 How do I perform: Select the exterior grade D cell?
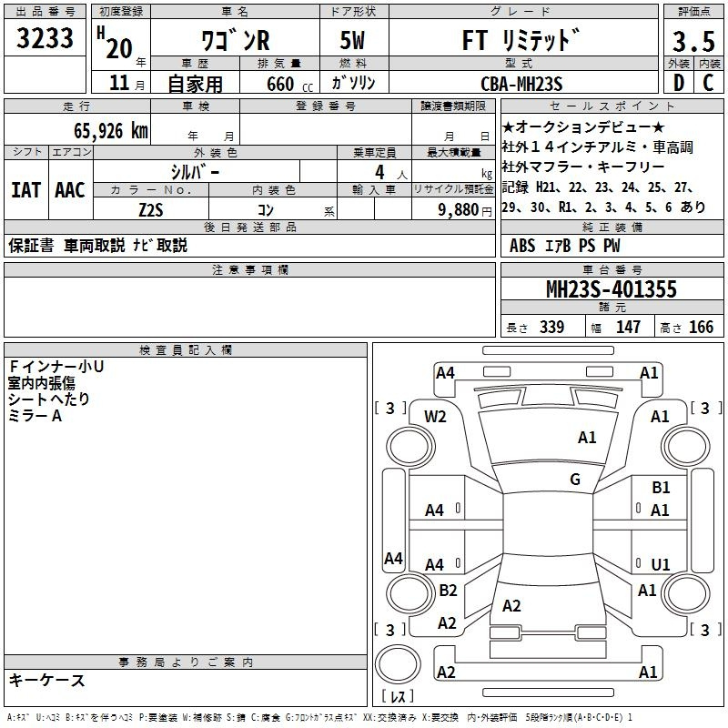coord(677,83)
